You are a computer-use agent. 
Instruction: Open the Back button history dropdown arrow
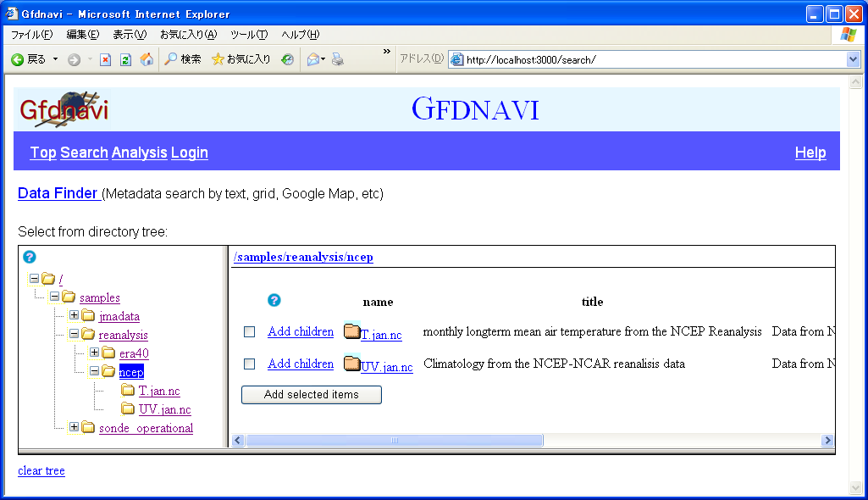(x=55, y=59)
